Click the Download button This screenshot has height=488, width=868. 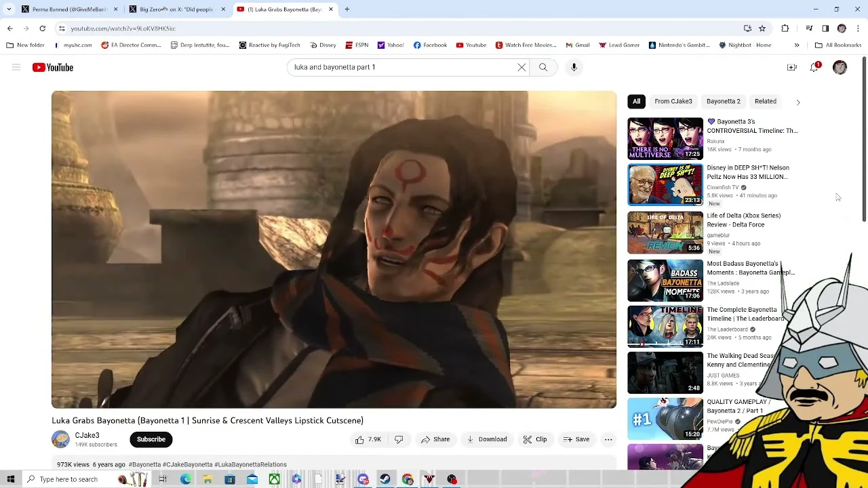coord(487,439)
